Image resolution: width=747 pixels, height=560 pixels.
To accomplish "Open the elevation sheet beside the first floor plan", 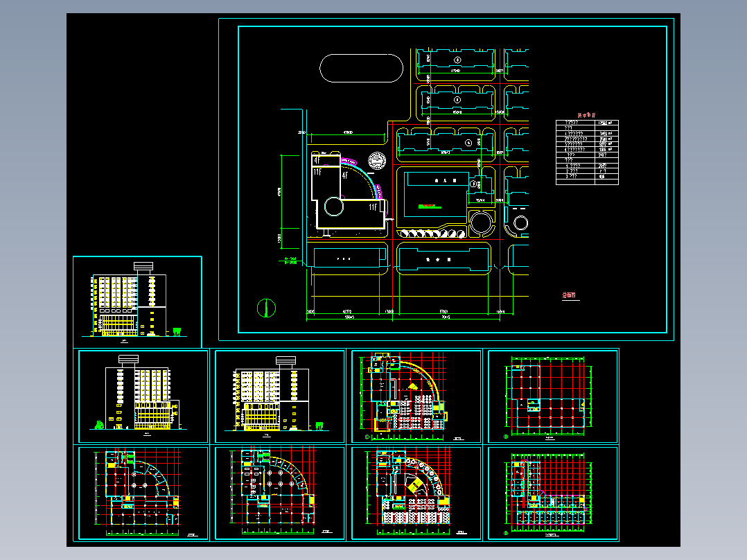I will 280,396.
